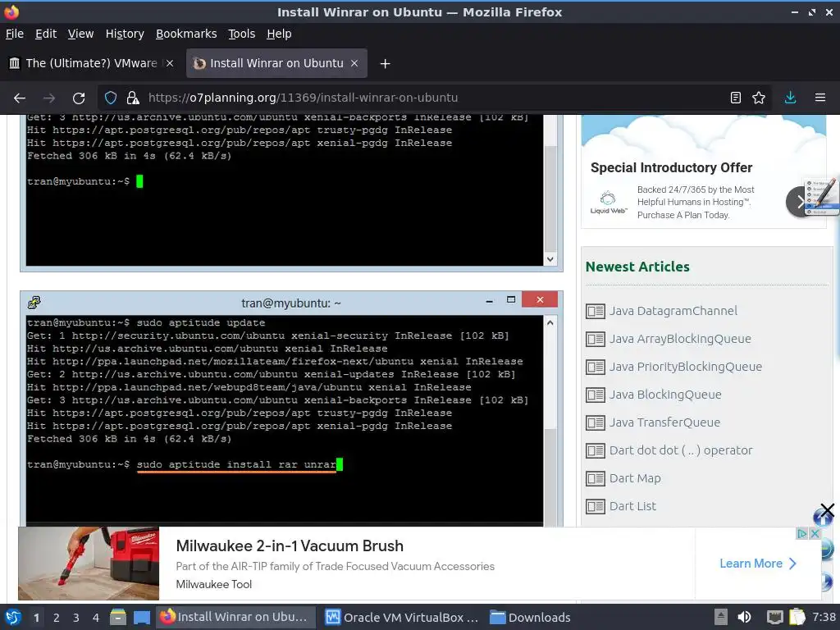Click Install Winrar on Ubuntu taskbar entry

coord(235,617)
